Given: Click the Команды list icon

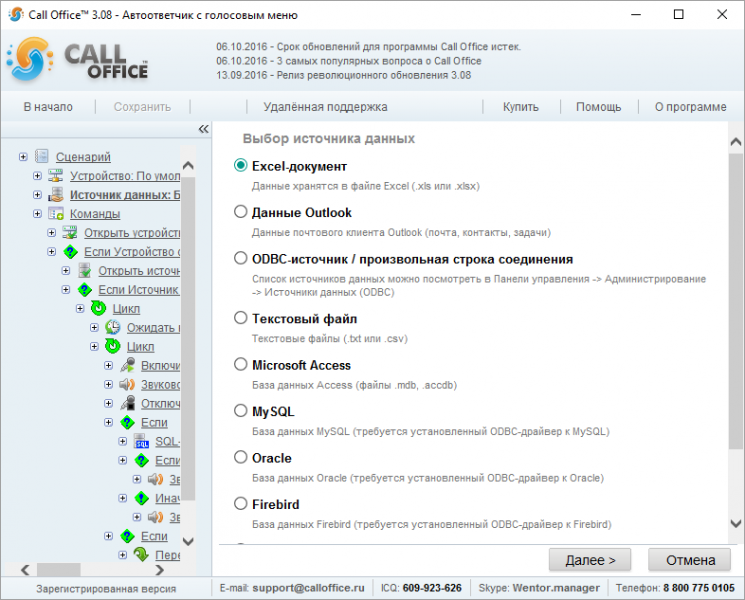Looking at the screenshot, I should click(x=56, y=214).
